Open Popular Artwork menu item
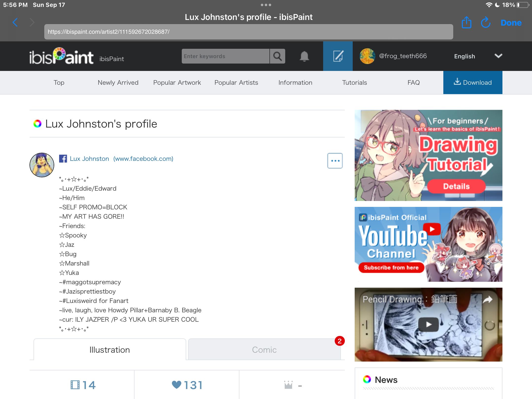Image resolution: width=532 pixels, height=399 pixels. 177,83
